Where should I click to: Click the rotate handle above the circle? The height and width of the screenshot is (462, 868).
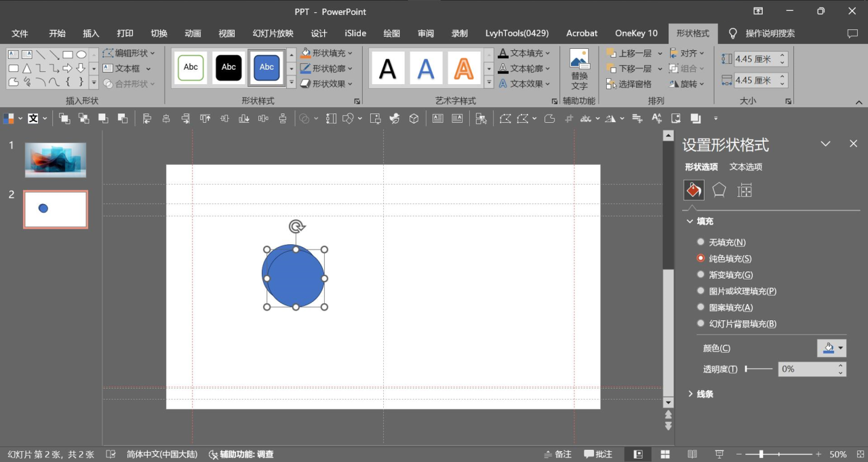pyautogui.click(x=296, y=226)
